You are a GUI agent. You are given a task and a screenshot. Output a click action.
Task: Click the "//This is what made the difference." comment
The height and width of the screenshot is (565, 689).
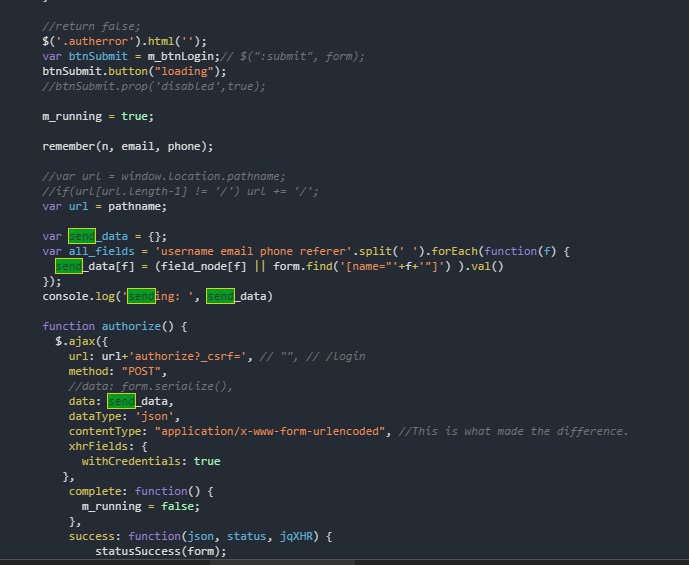point(513,431)
